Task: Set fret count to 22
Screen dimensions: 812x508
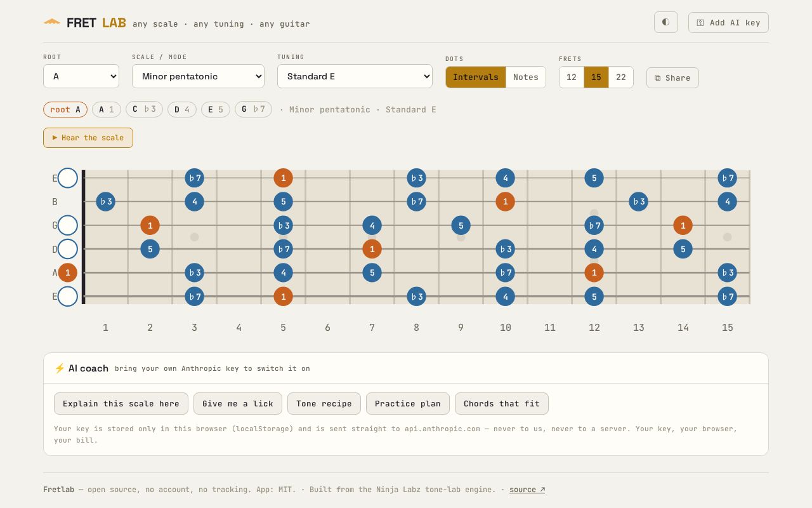Action: click(x=621, y=77)
